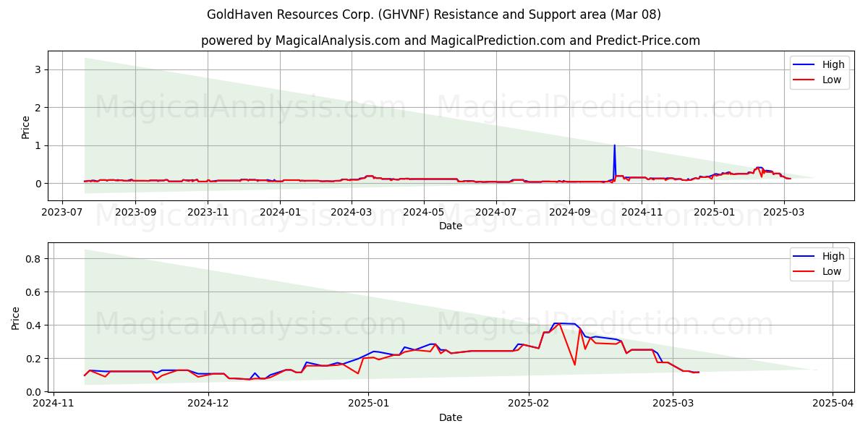Screen dimensions: 868x434
Task: Click the '2023-09' x-axis label on upper chart
Action: coord(135,212)
